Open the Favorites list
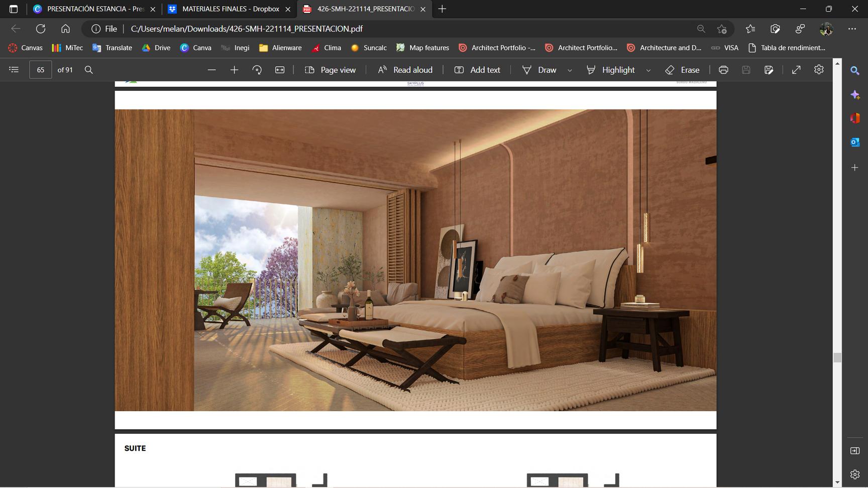This screenshot has height=488, width=868. tap(750, 29)
